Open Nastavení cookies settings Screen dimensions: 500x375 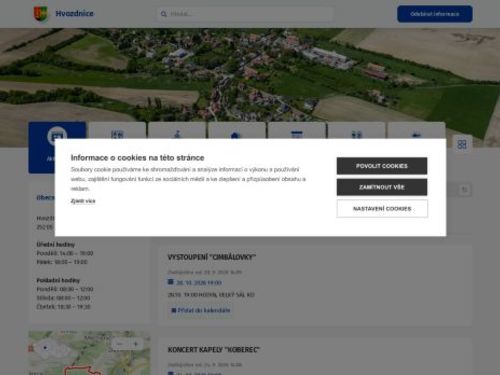click(x=382, y=209)
